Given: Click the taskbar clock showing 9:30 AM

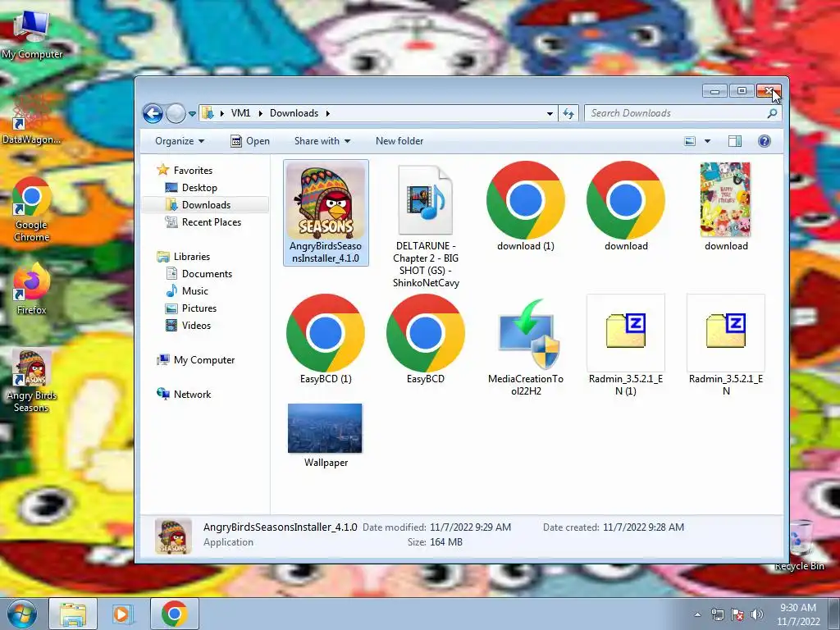Looking at the screenshot, I should tap(798, 614).
